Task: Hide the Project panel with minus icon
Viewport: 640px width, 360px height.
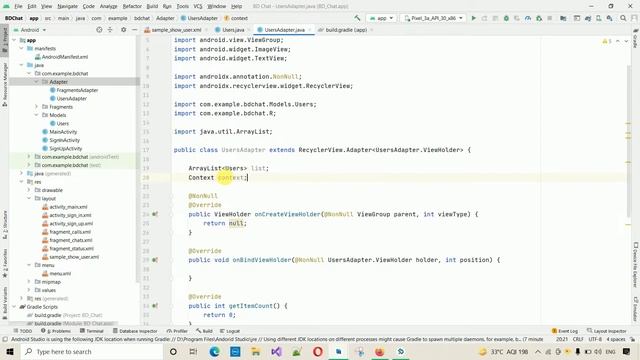Action: 134,30
